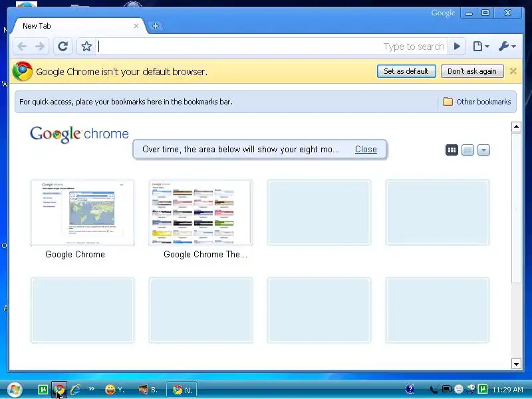Switch to the Y. taskbar window
Screen dimensions: 532x399
pos(115,390)
